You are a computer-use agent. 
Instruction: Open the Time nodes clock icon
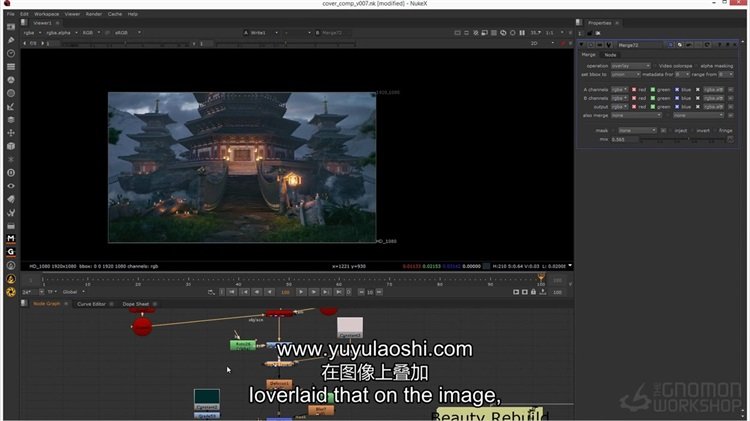(x=11, y=54)
